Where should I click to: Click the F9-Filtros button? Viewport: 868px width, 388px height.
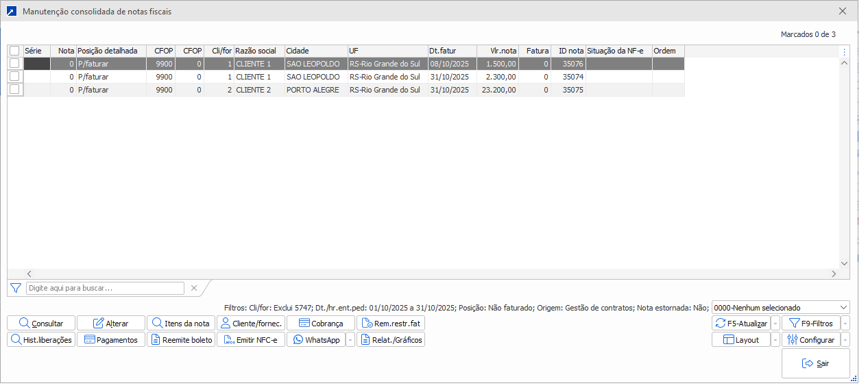[x=811, y=323]
